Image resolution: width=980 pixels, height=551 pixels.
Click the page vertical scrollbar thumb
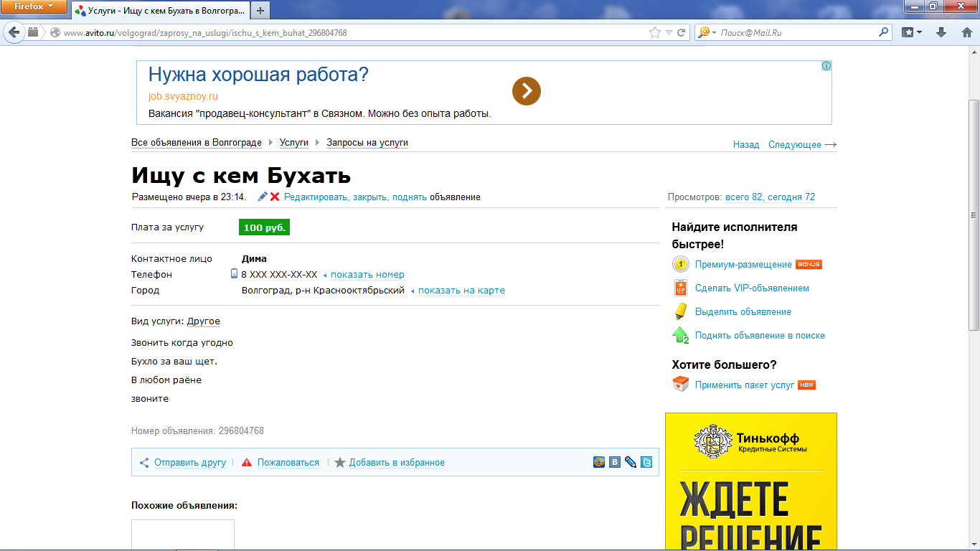click(974, 215)
